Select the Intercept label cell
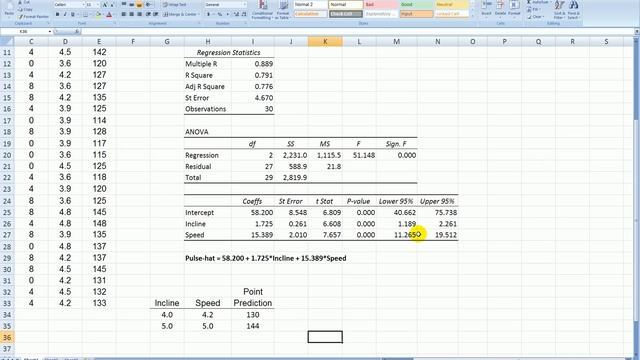The width and height of the screenshot is (640, 360). [x=208, y=212]
